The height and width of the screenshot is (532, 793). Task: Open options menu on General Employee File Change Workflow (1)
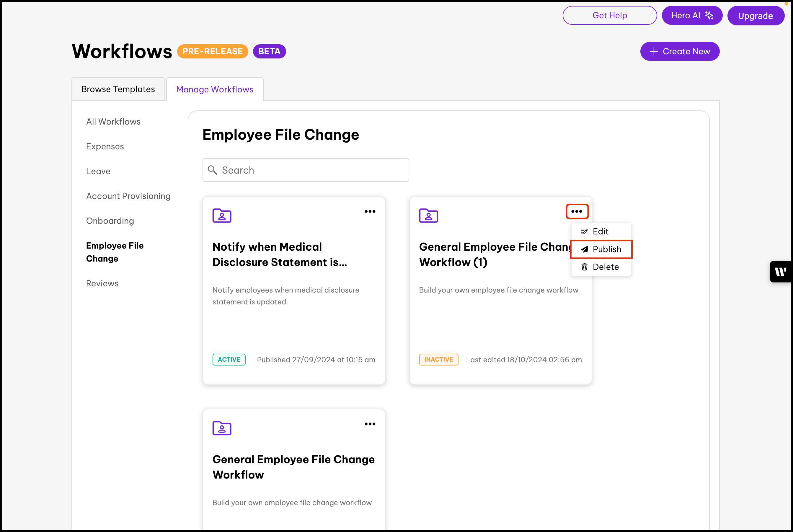(577, 211)
